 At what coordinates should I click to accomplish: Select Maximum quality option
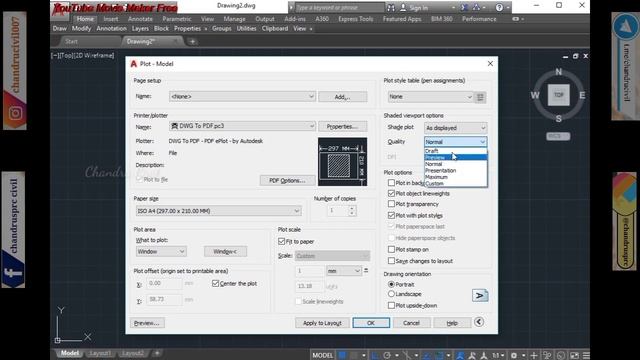(456, 177)
